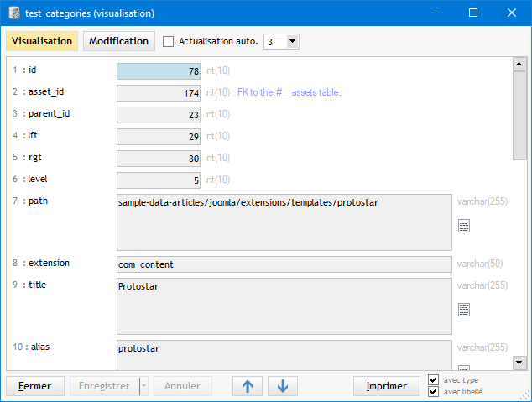Click the database icon in title bar
The height and width of the screenshot is (402, 532).
[x=14, y=13]
